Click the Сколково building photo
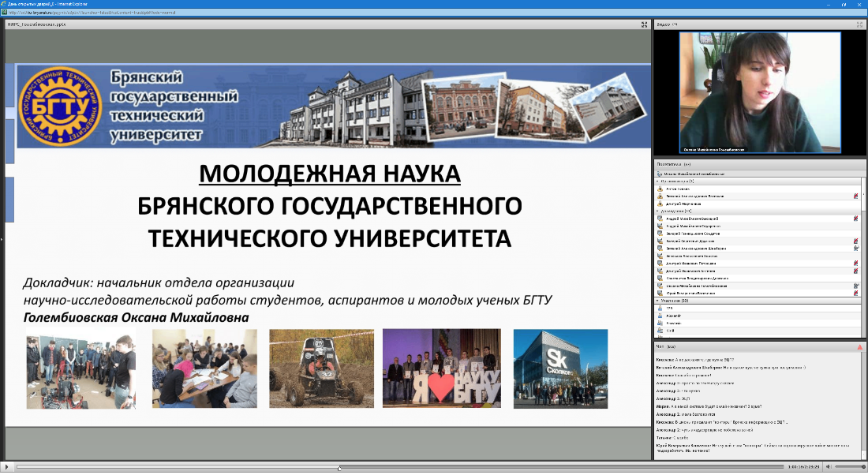Image resolution: width=868 pixels, height=475 pixels. [560, 368]
